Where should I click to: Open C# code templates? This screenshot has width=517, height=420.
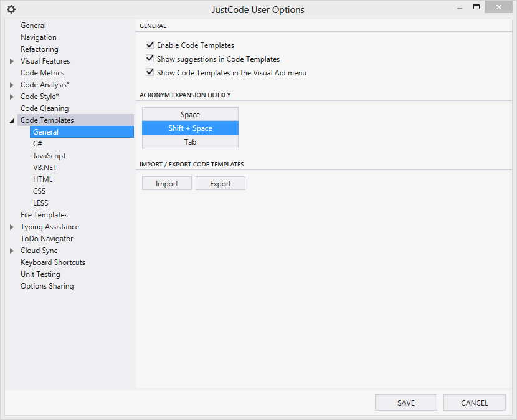pos(37,144)
